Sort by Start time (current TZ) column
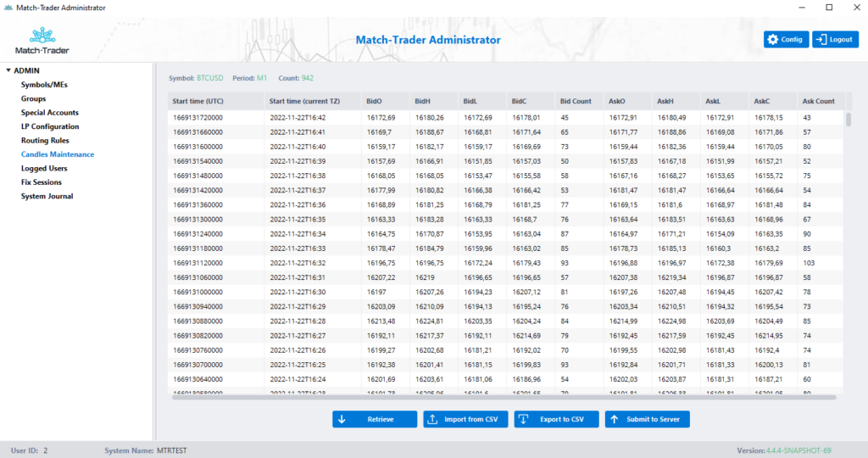 coord(313,101)
